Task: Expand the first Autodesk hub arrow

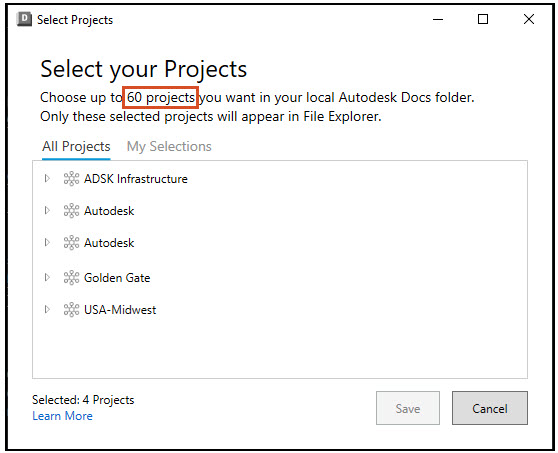Action: point(47,210)
